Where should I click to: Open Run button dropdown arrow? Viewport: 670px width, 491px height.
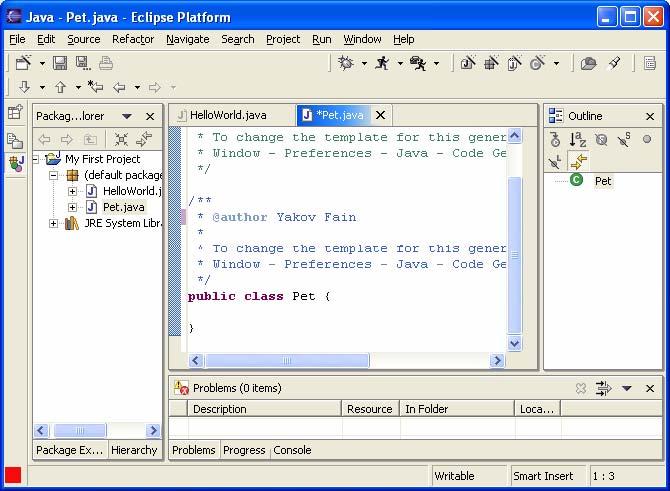pos(400,64)
